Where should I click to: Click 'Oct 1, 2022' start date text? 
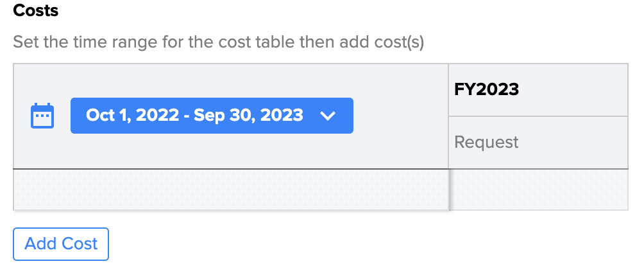point(132,115)
